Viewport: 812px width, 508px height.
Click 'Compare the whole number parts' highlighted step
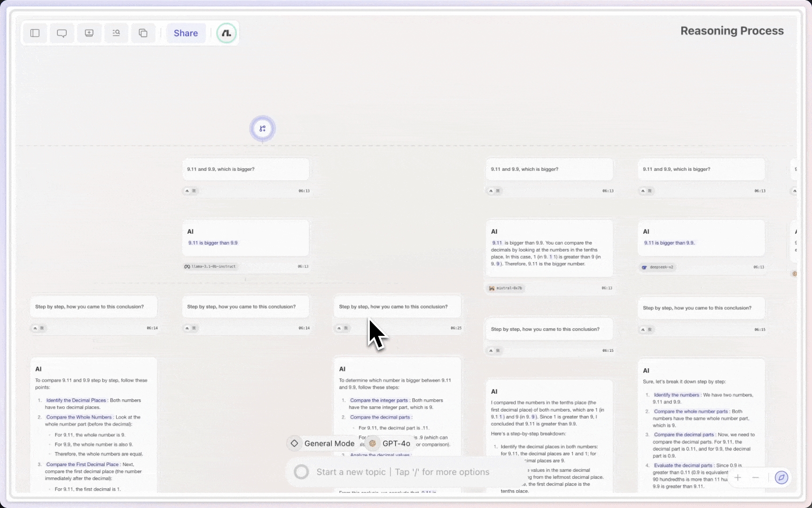click(691, 412)
